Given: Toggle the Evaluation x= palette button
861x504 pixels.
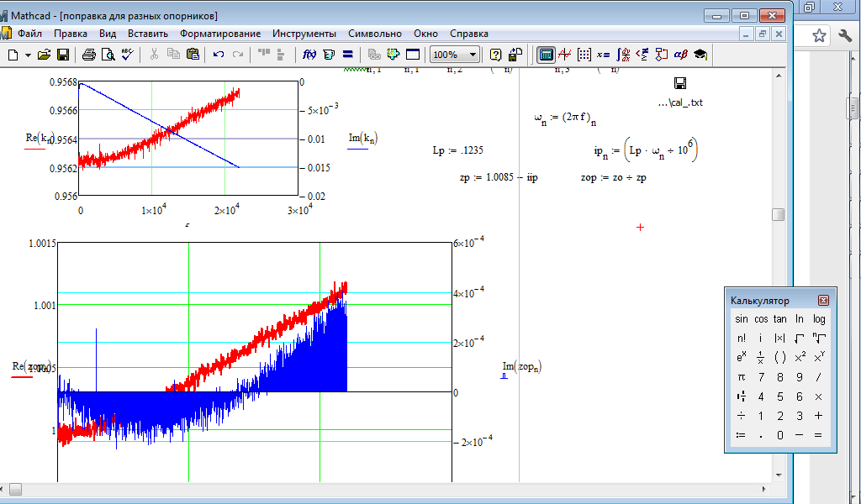Looking at the screenshot, I should pos(603,55).
